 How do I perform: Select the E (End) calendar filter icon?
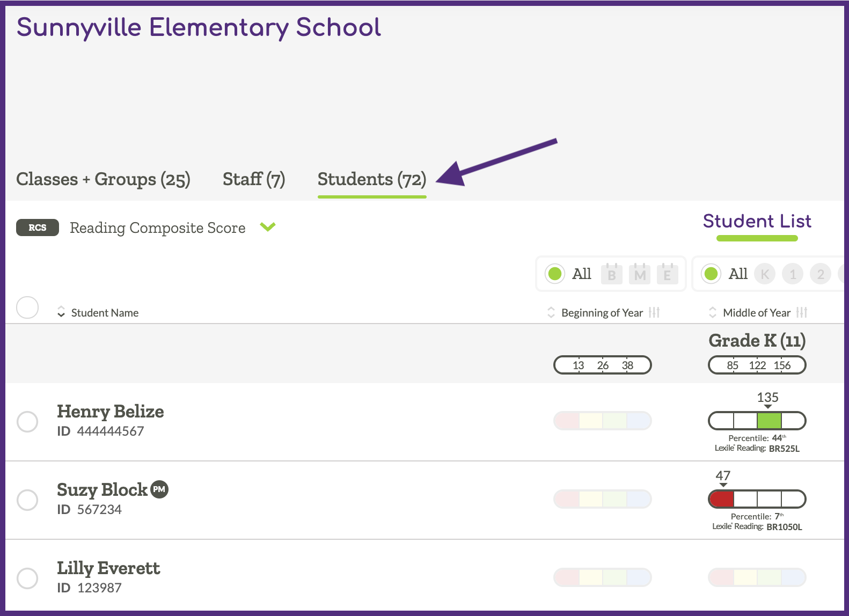click(x=668, y=274)
